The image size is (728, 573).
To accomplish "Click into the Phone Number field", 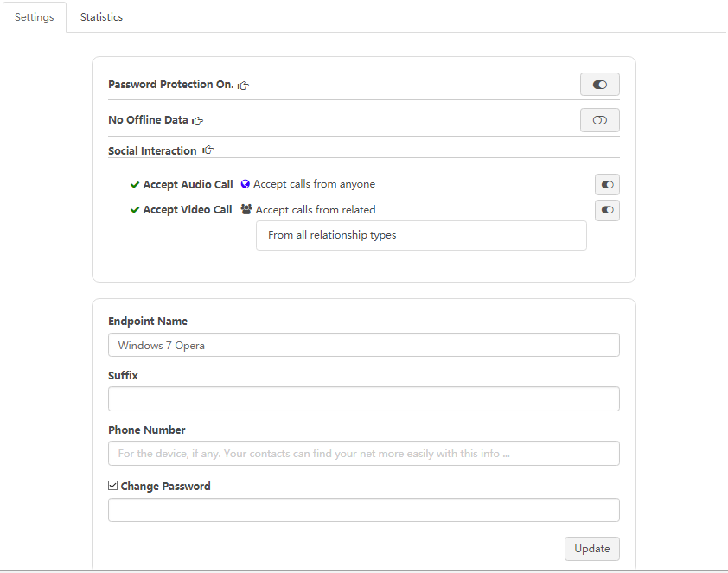I will pos(363,454).
